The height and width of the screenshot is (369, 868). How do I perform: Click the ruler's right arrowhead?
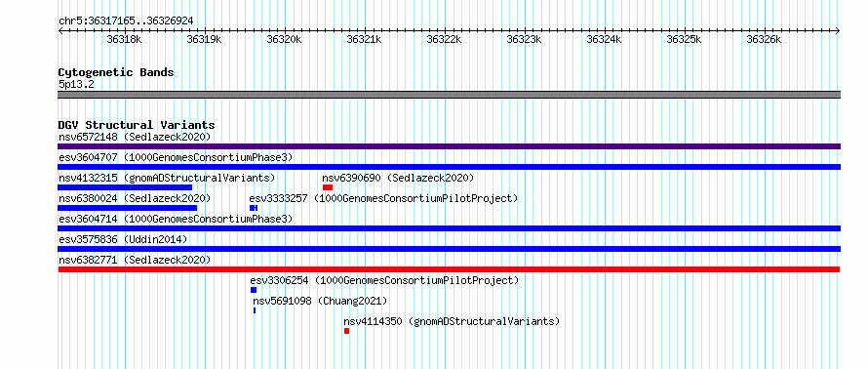pyautogui.click(x=838, y=31)
